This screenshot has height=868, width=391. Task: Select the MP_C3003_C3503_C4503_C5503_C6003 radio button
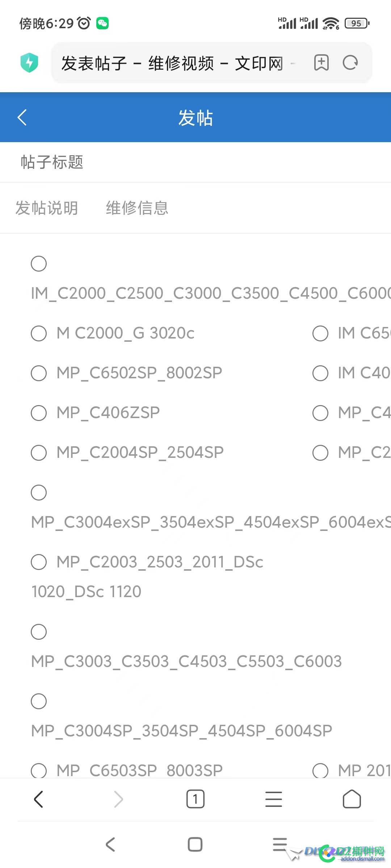[39, 632]
